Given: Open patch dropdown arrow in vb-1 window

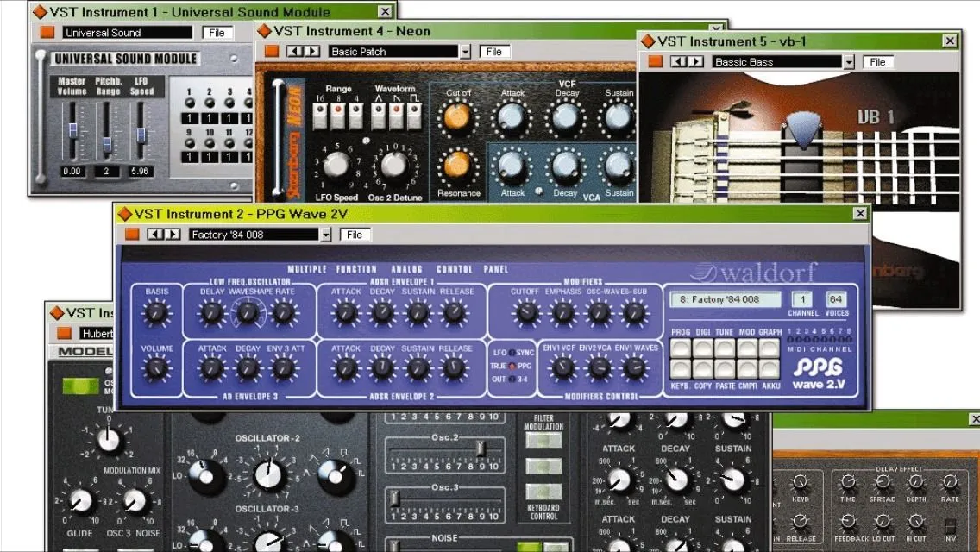Looking at the screenshot, I should (849, 62).
